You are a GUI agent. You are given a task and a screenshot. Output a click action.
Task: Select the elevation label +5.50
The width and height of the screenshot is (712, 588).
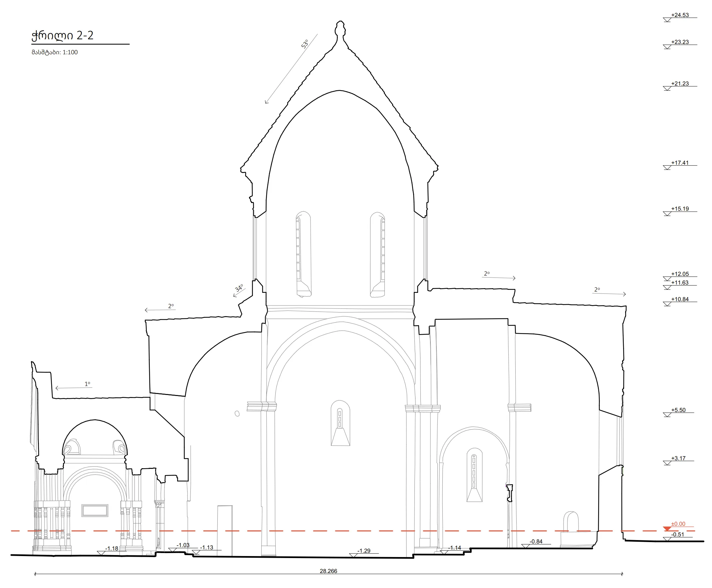678,410
